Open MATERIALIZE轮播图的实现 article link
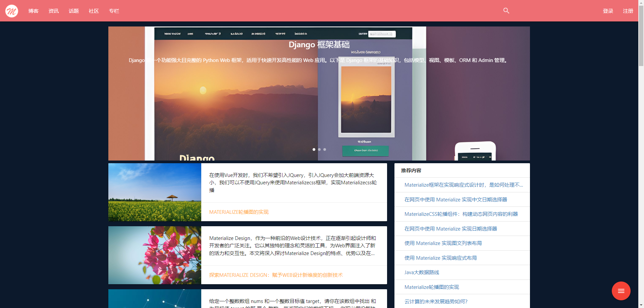Image resolution: width=644 pixels, height=308 pixels. pos(239,212)
